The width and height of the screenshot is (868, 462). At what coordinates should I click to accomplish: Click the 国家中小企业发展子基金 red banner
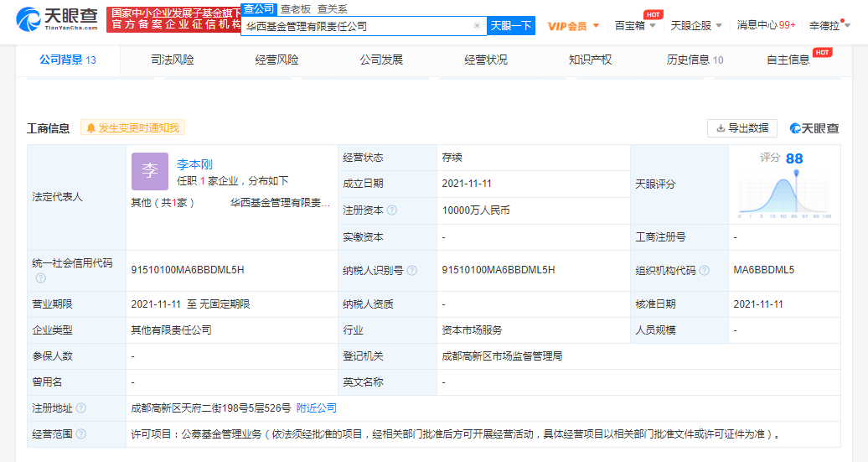pyautogui.click(x=173, y=18)
